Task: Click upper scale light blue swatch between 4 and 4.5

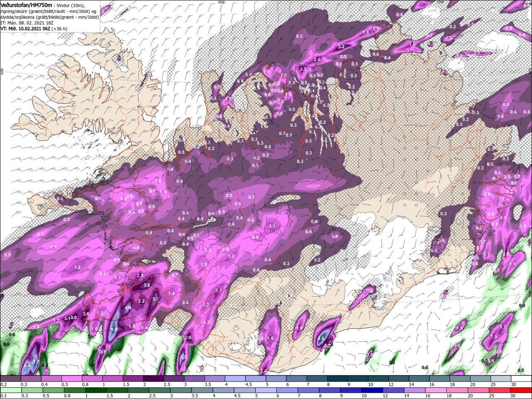Action: coord(235,379)
